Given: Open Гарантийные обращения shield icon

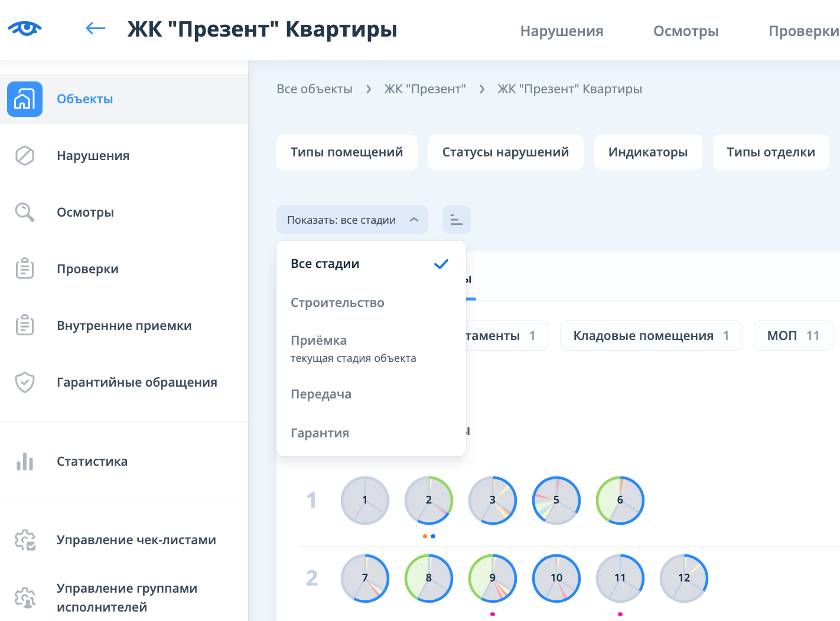Looking at the screenshot, I should pos(25,383).
